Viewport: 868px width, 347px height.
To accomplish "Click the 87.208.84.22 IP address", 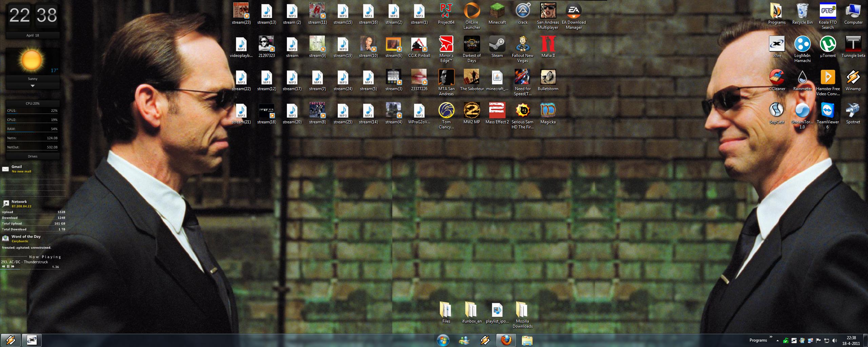I will (21, 206).
